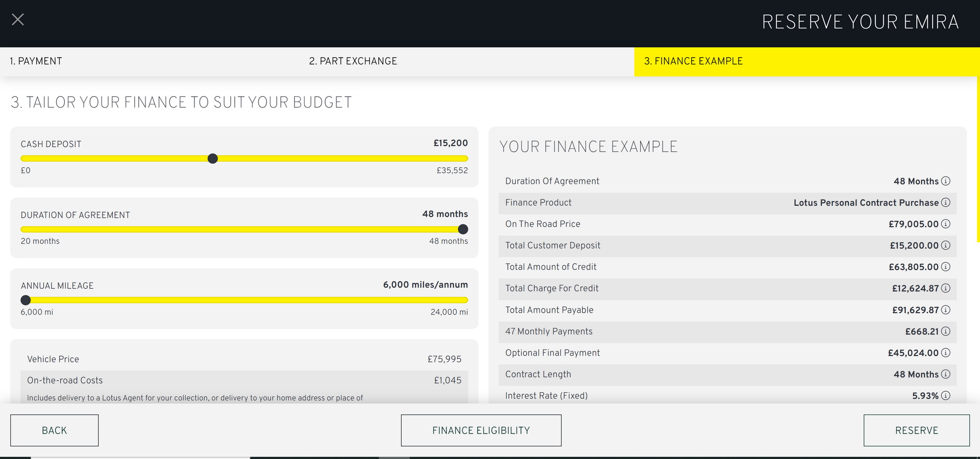
Task: Open Optional Final Payment info icon
Action: tap(945, 353)
